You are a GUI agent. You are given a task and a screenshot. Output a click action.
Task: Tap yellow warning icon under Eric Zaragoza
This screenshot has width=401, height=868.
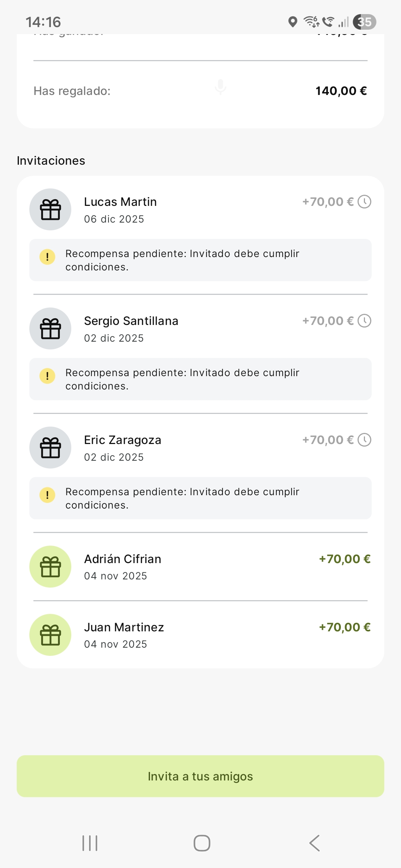pos(48,495)
